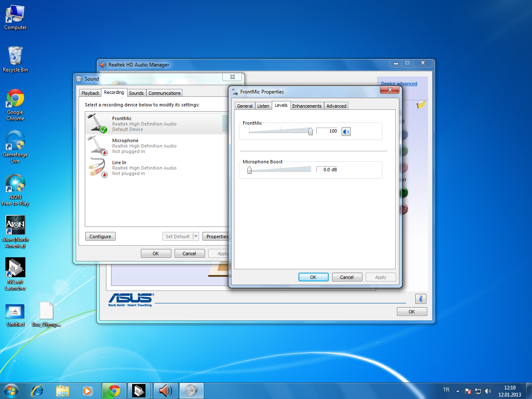Viewport: 532px width, 399px height.
Task: Click the information icon in Realtek Audio Manager
Action: point(421,299)
